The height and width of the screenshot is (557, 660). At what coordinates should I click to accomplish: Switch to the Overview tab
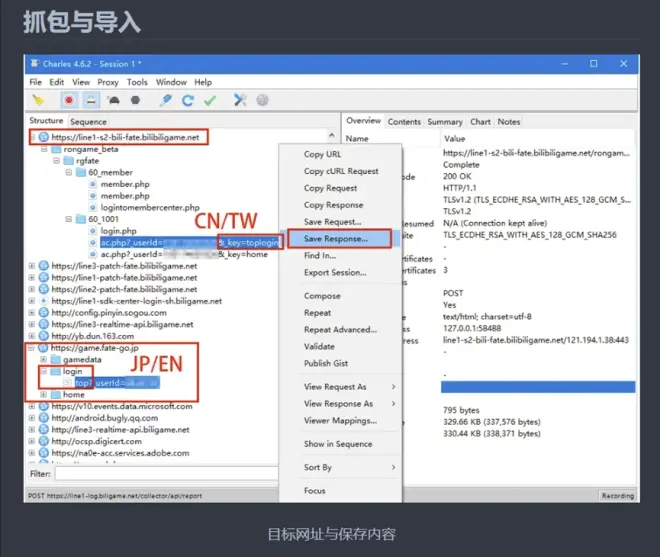363,121
